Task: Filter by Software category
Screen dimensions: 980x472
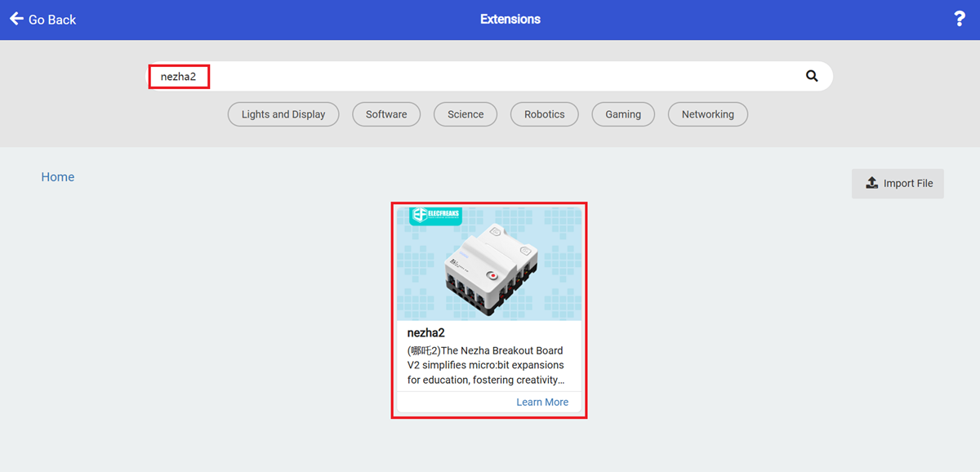Action: coord(386,114)
